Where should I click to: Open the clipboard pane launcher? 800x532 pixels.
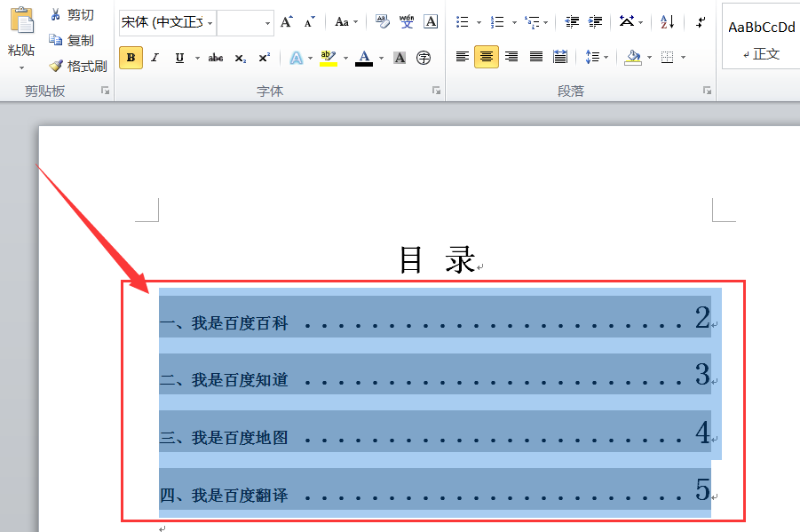point(105,91)
